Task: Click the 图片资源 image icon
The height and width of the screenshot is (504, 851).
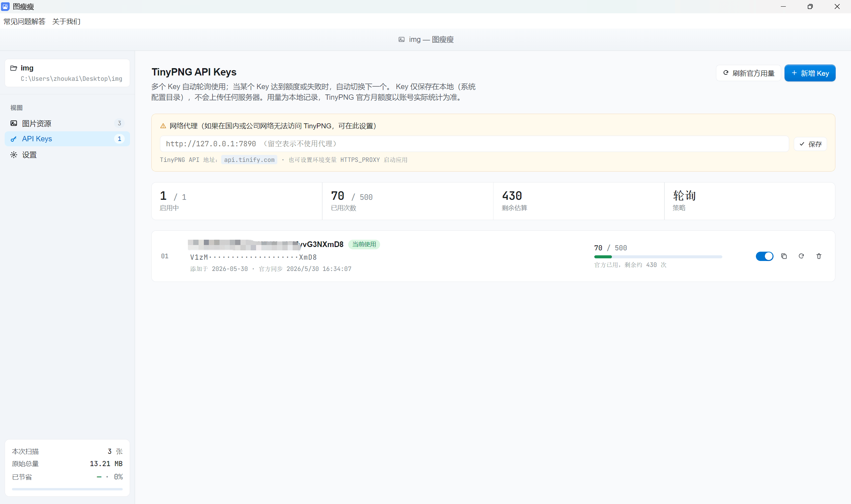Action: 14,123
